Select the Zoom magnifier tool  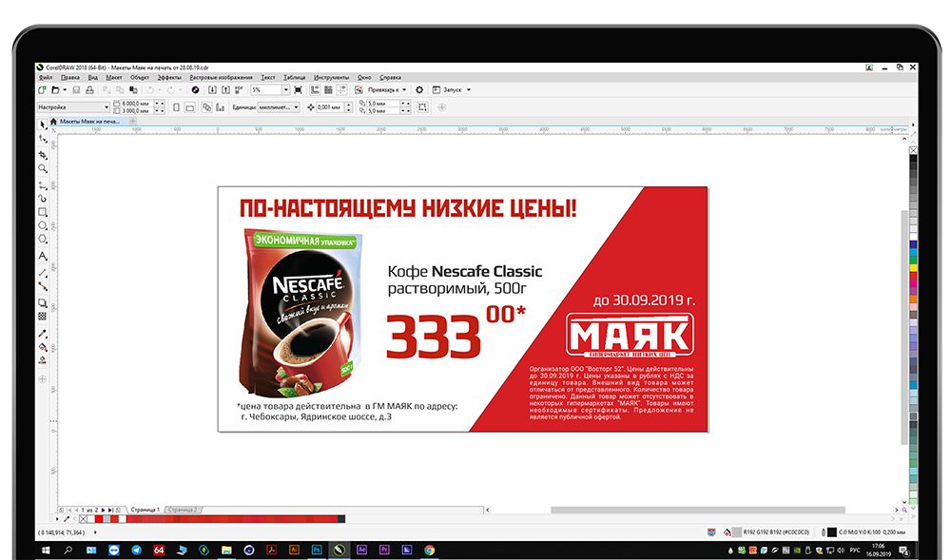(x=42, y=168)
